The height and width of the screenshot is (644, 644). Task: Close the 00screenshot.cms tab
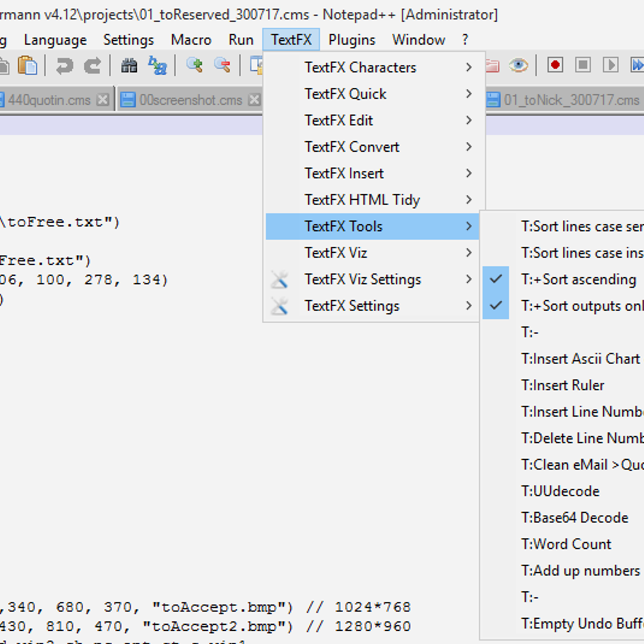254,99
